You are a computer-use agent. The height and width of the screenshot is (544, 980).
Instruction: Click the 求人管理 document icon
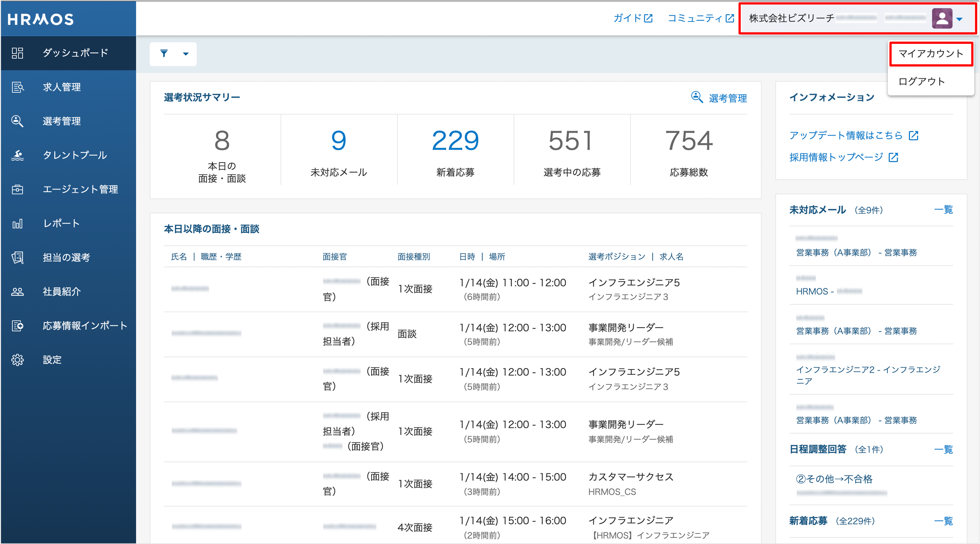pyautogui.click(x=18, y=87)
